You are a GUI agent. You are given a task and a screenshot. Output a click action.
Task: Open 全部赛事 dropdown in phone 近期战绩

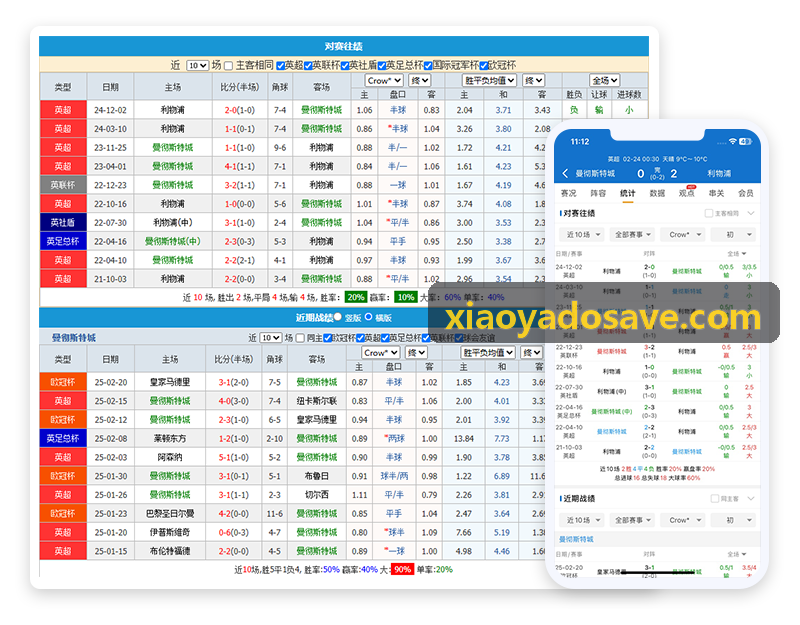click(x=633, y=520)
